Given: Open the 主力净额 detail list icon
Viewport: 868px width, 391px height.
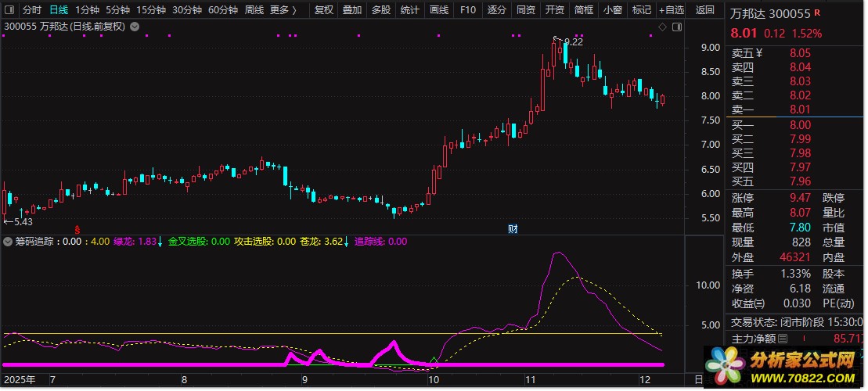Looking at the screenshot, I should 783,339.
